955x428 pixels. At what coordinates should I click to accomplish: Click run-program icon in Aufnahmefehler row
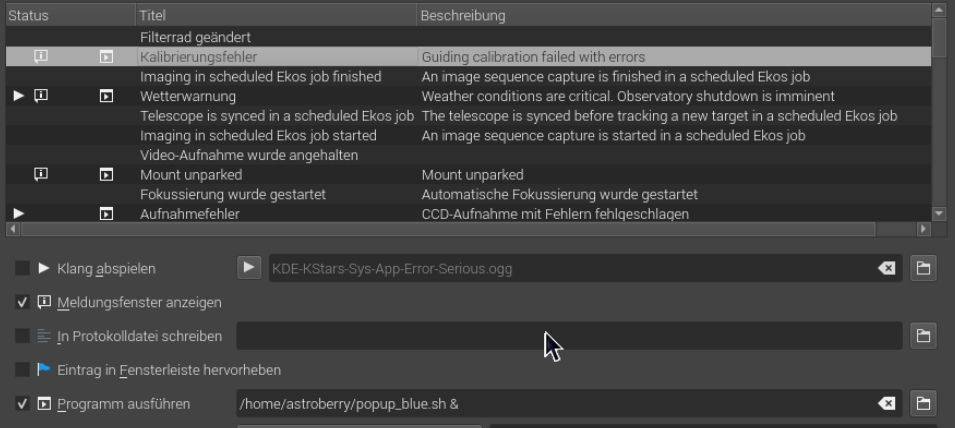pos(106,214)
